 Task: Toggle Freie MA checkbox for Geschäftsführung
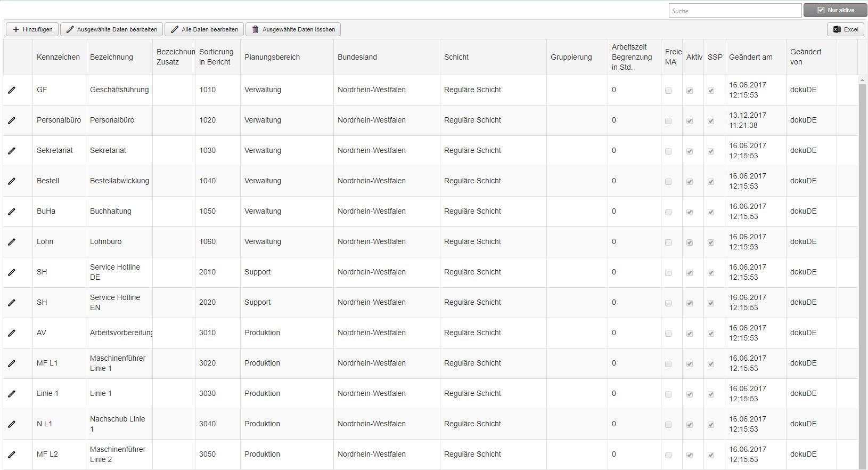coord(668,91)
